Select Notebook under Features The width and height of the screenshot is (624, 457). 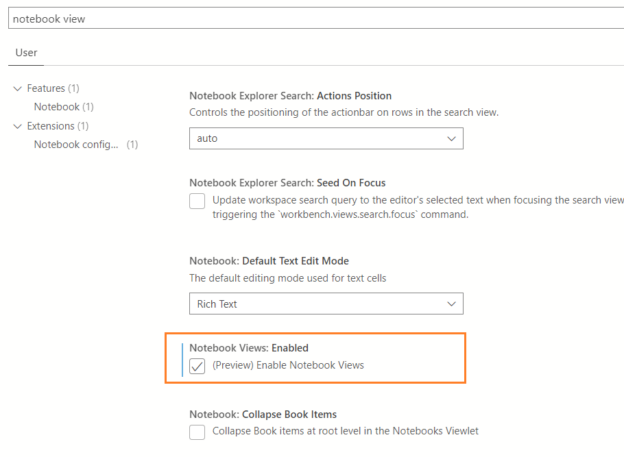point(64,107)
